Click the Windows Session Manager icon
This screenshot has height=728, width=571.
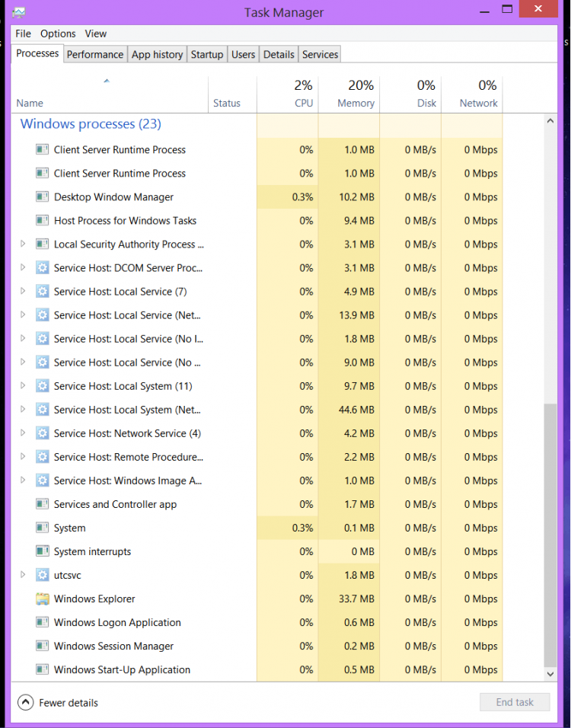[x=42, y=646]
